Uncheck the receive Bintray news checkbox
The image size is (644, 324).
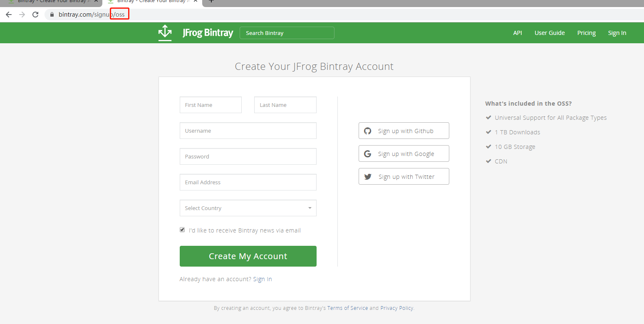point(182,230)
